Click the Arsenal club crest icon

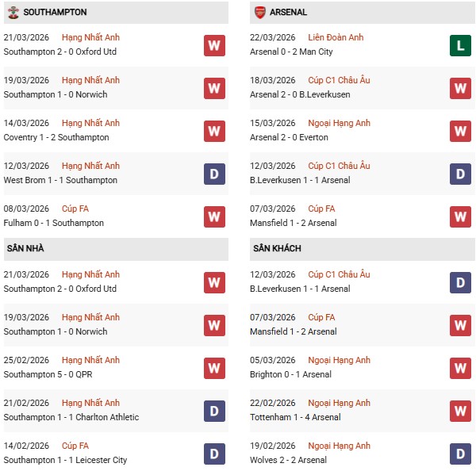[x=260, y=13]
